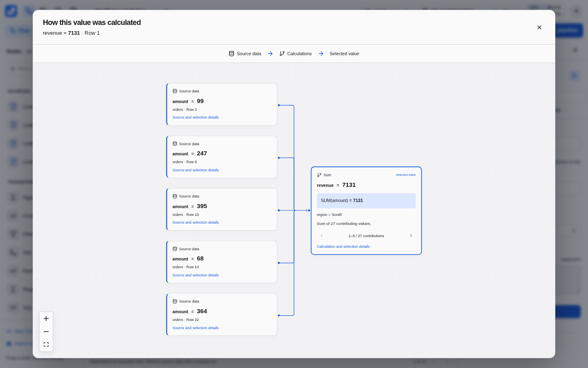
Task: Click 'Sum of 27 contributing values.' text
Action: pos(344,224)
